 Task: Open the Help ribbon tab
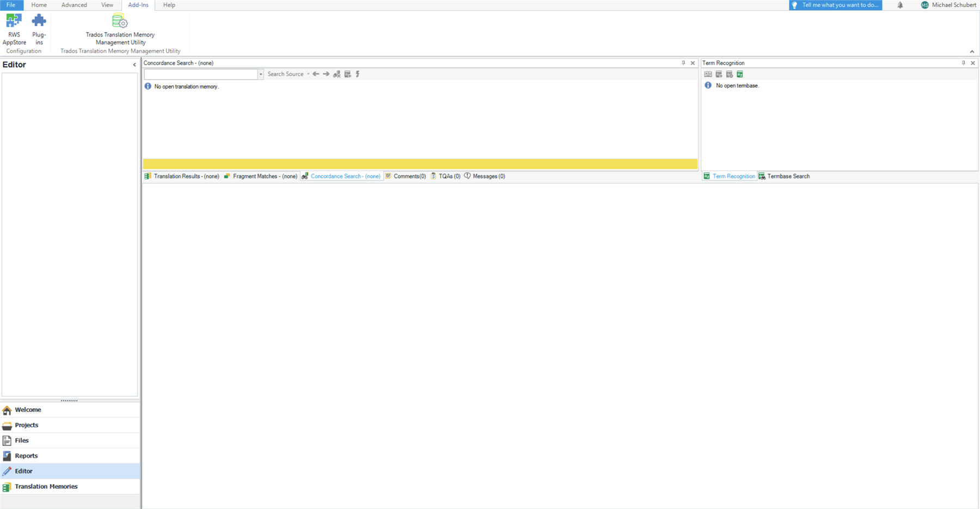pyautogui.click(x=169, y=5)
